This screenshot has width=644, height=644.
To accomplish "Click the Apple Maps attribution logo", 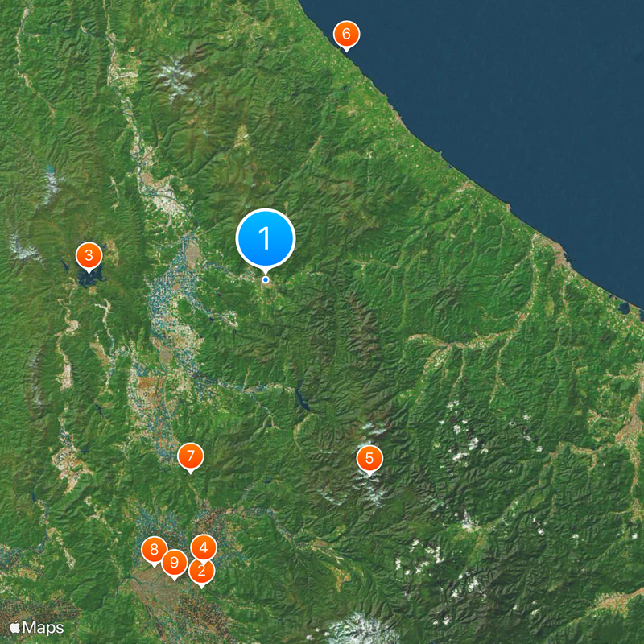I will coord(38,626).
